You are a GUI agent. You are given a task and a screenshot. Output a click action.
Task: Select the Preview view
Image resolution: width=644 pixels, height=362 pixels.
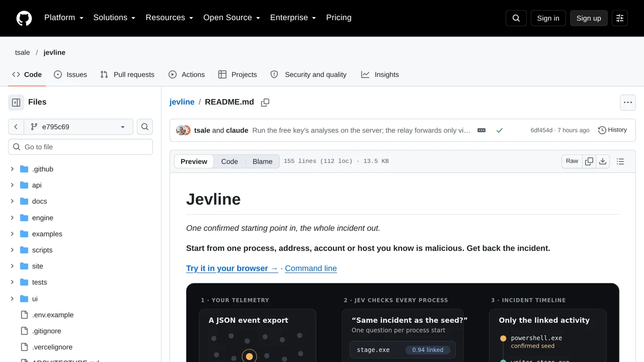(194, 161)
